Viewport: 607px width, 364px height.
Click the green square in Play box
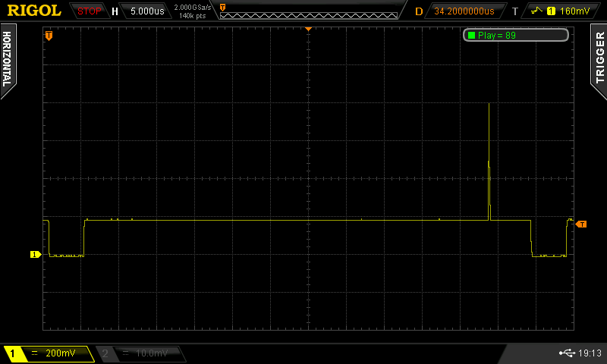471,36
